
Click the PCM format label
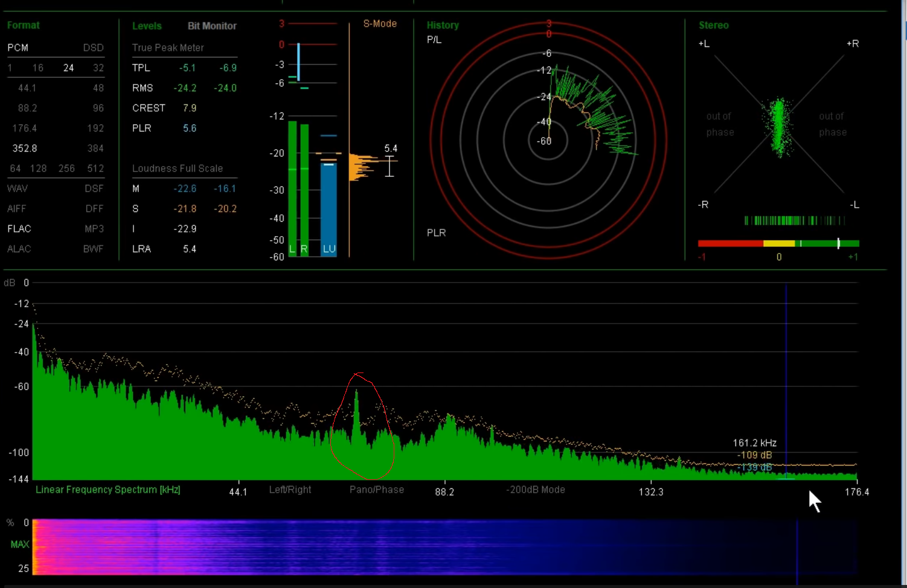pos(18,48)
